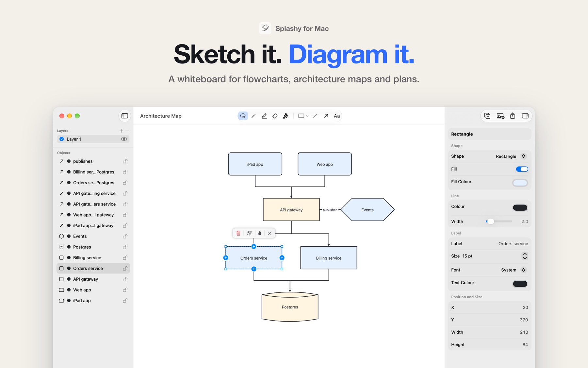Toggle the Fill switch
Screen dimensions: 588x368
(522, 169)
